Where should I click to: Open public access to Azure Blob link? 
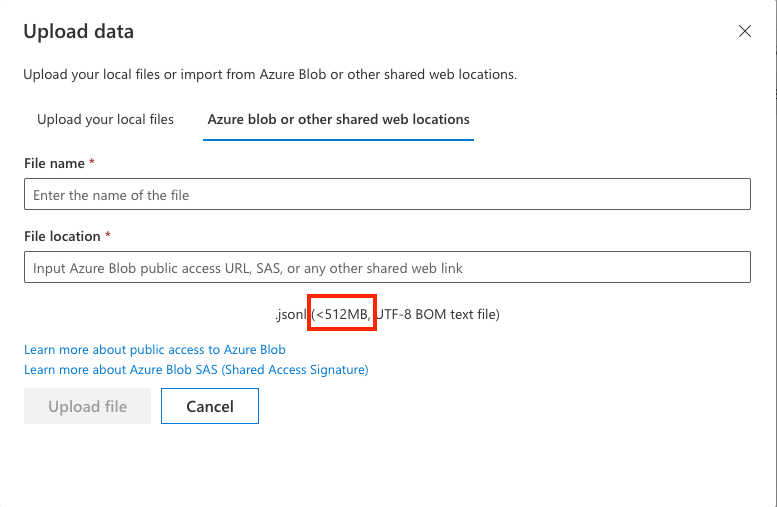155,349
